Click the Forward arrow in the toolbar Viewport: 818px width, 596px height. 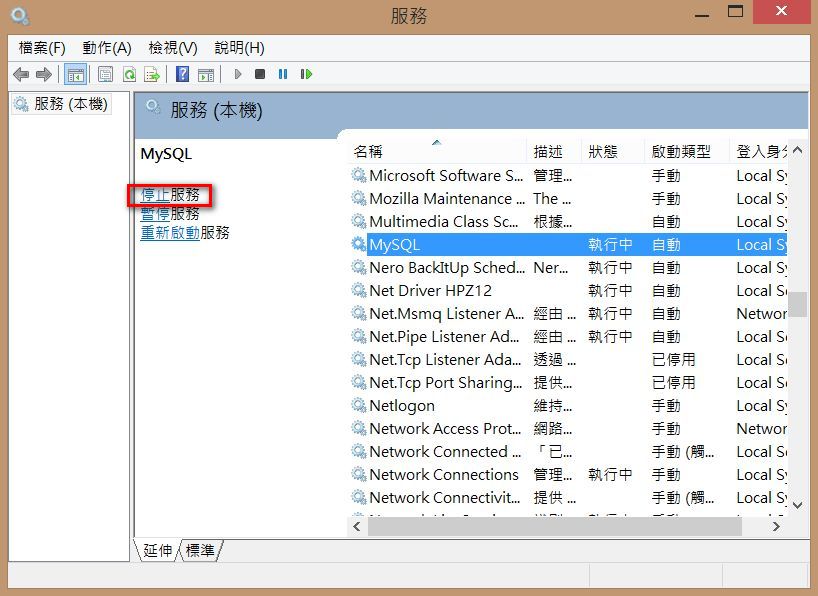(43, 74)
